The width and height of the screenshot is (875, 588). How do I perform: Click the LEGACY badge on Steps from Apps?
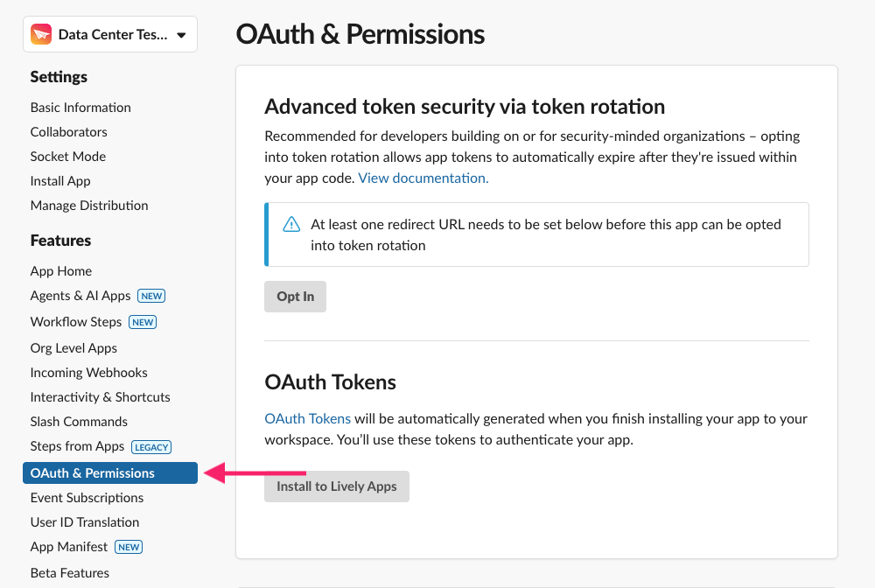coord(151,446)
